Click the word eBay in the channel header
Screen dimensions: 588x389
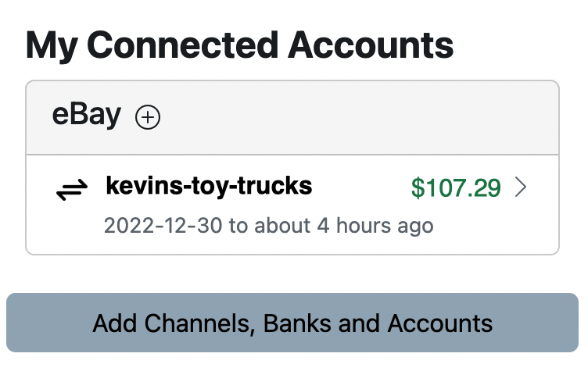(87, 116)
